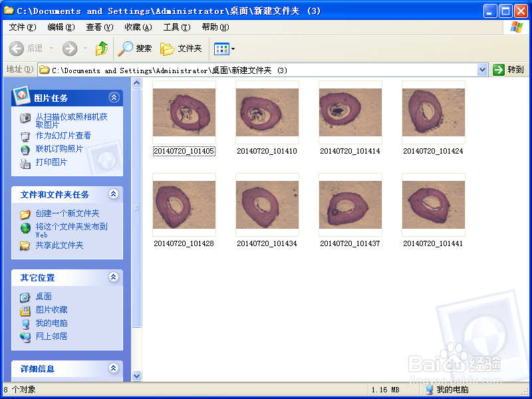
Task: Click scanner or camera icon 从扫描仪或照相机获取图片
Action: [x=25, y=118]
